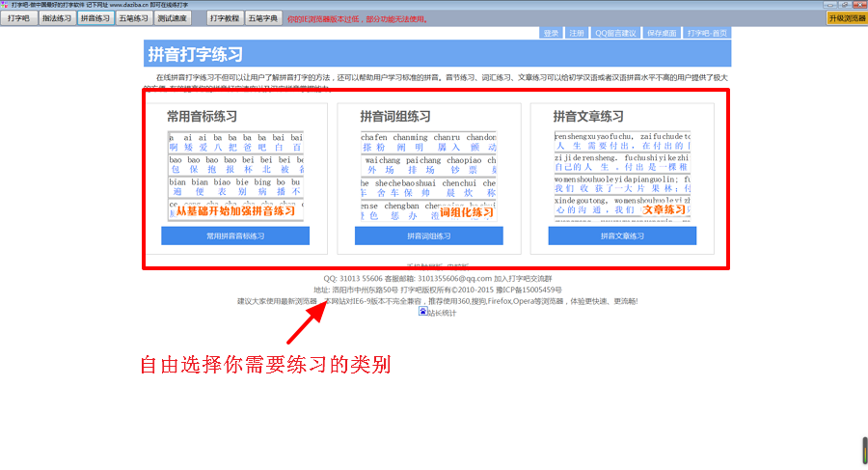
Task: Click the QQ留言建议 tab
Action: click(615, 33)
